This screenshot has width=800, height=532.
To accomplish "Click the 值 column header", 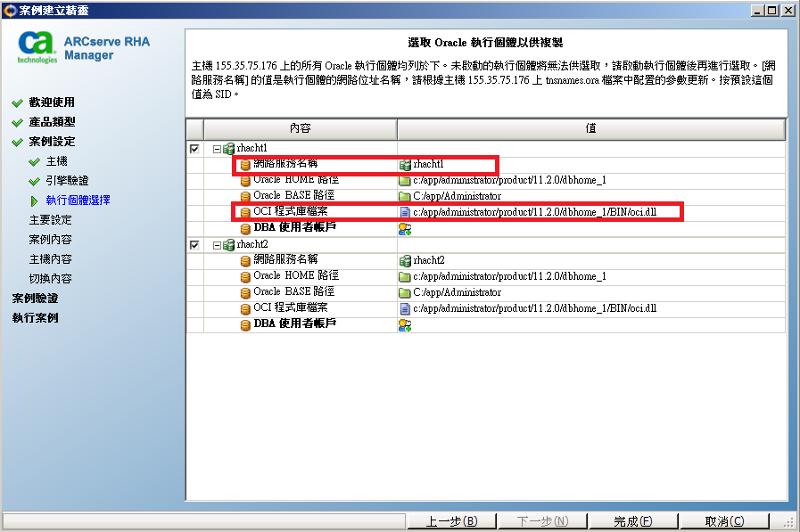I will coord(590,129).
